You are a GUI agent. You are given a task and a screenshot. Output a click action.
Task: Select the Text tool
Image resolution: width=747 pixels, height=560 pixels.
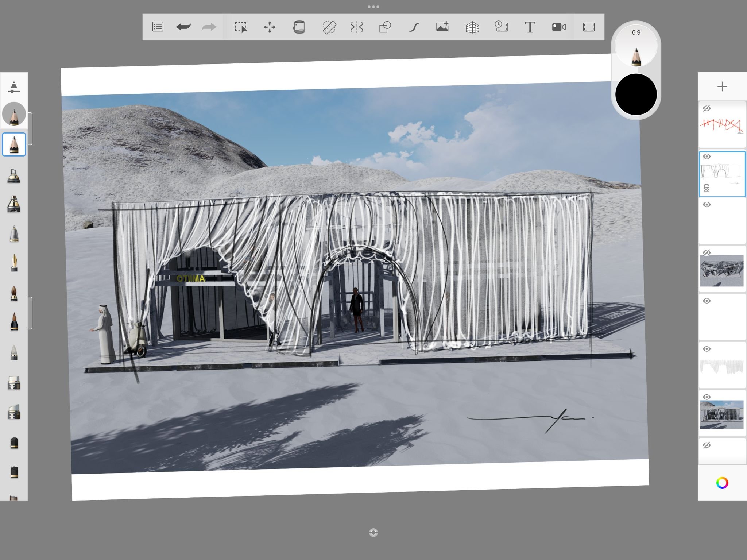[x=530, y=27]
